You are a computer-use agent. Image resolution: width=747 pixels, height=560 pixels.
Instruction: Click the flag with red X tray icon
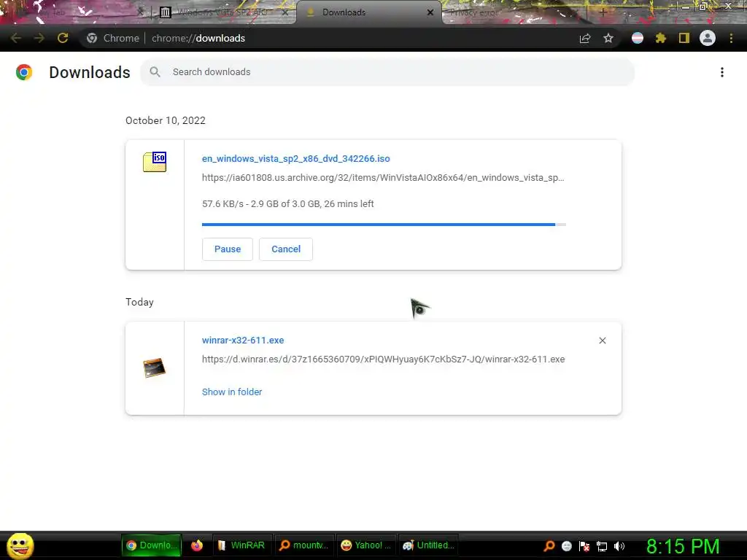(584, 546)
